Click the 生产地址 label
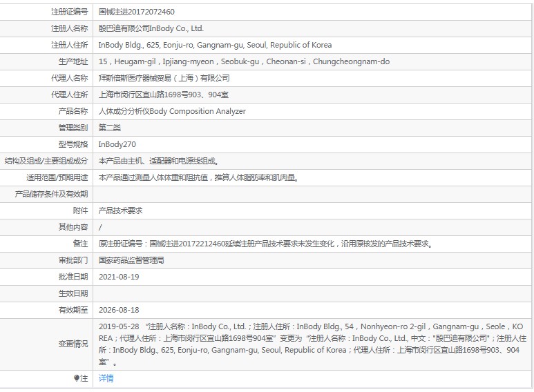The image size is (534, 392). click(73, 61)
